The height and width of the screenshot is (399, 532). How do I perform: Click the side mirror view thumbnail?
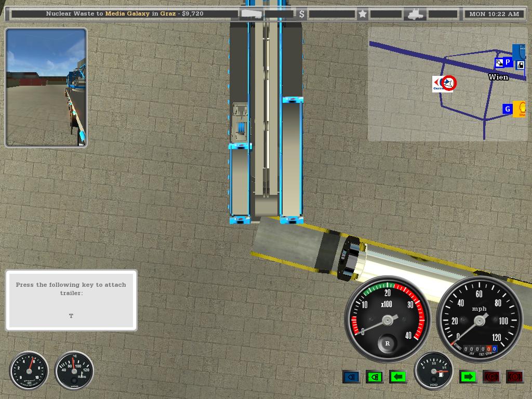click(x=46, y=87)
